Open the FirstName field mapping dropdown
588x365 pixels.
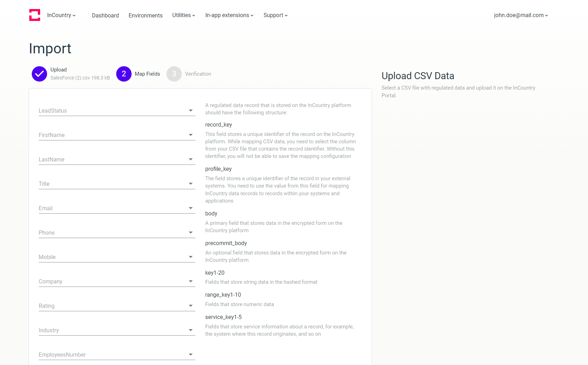click(x=117, y=135)
